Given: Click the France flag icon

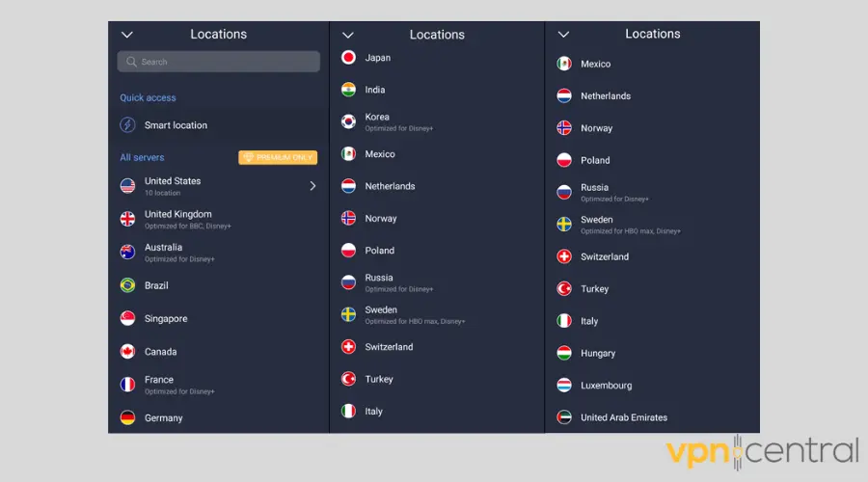Looking at the screenshot, I should point(128,385).
